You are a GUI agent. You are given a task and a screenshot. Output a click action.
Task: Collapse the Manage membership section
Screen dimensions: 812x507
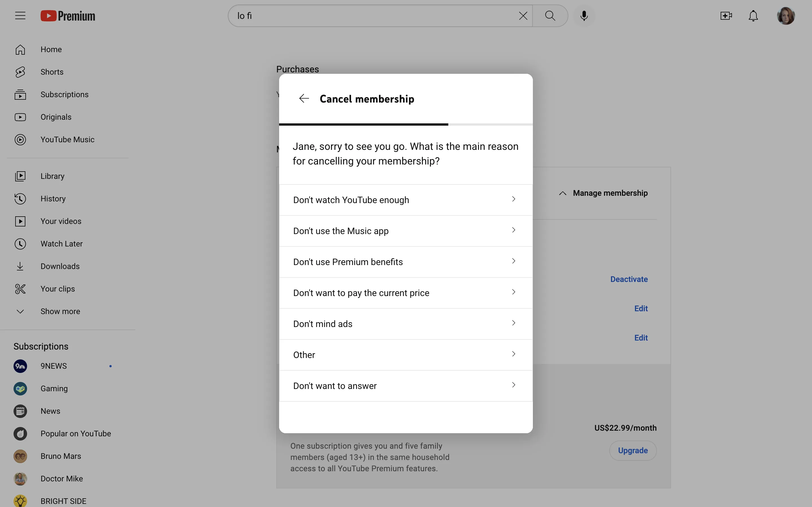coord(603,193)
